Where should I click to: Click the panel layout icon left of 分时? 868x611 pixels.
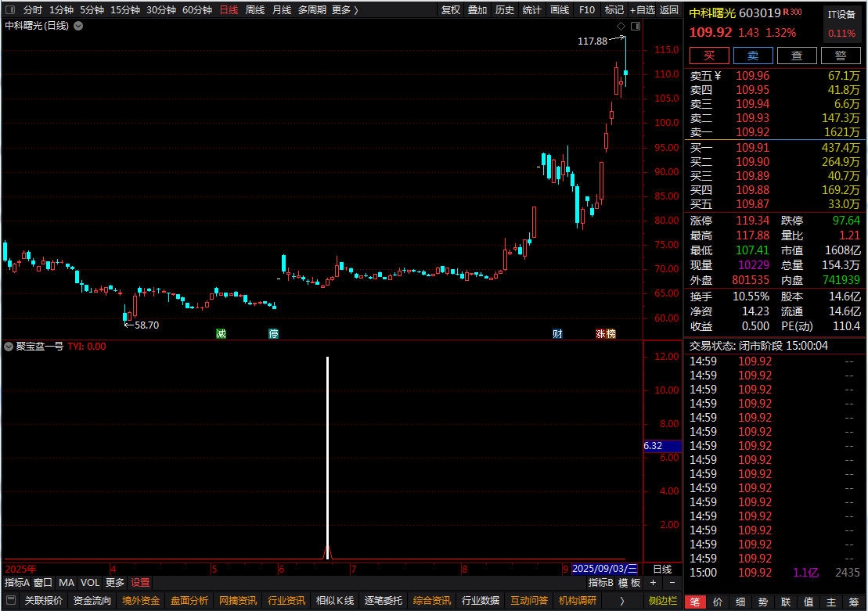[10, 10]
